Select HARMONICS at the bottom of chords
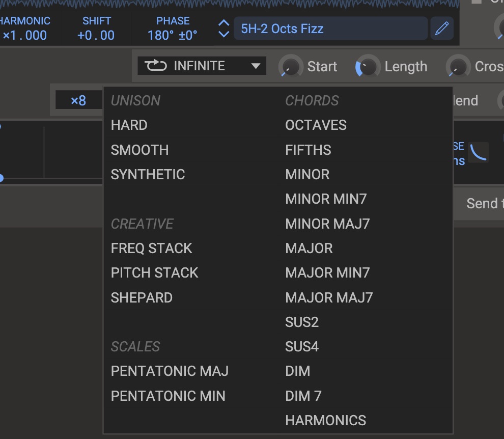Screen dimensions: 504x439 click(325, 420)
